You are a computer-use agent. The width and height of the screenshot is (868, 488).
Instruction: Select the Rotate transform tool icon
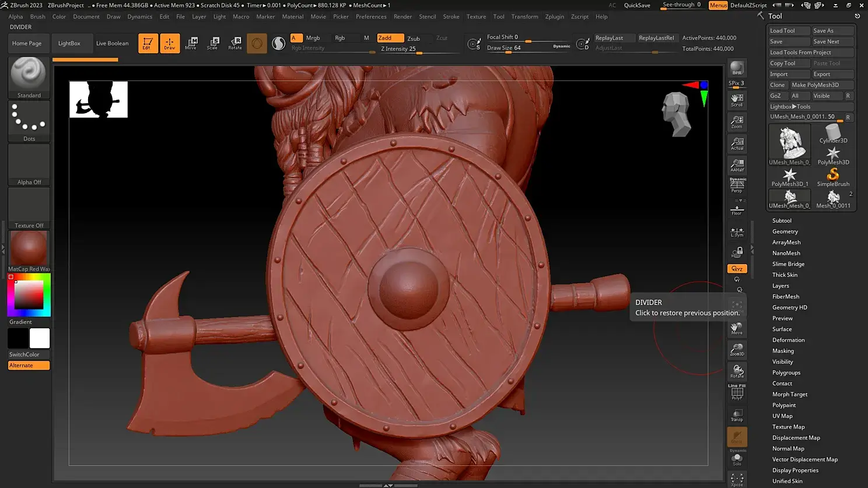pos(235,43)
